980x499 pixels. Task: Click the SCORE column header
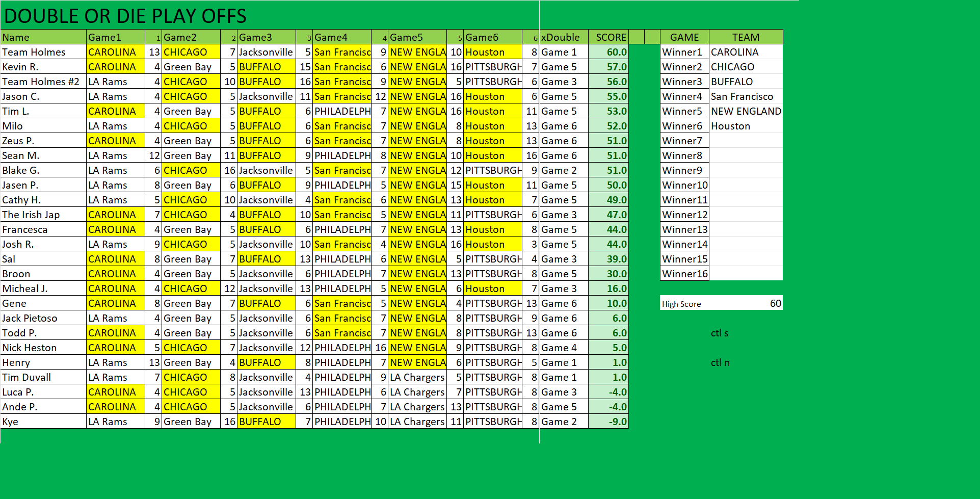click(608, 37)
